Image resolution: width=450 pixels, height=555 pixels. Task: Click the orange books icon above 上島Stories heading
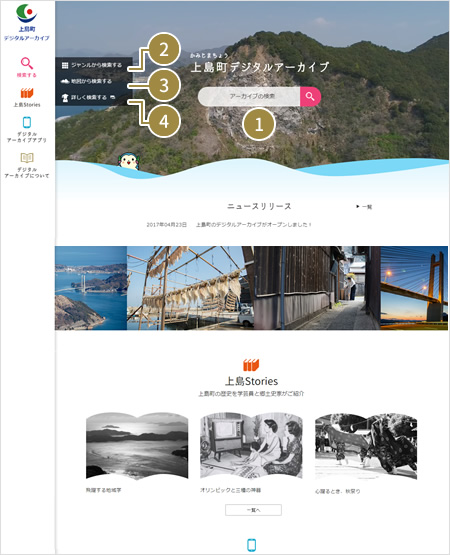pyautogui.click(x=251, y=365)
